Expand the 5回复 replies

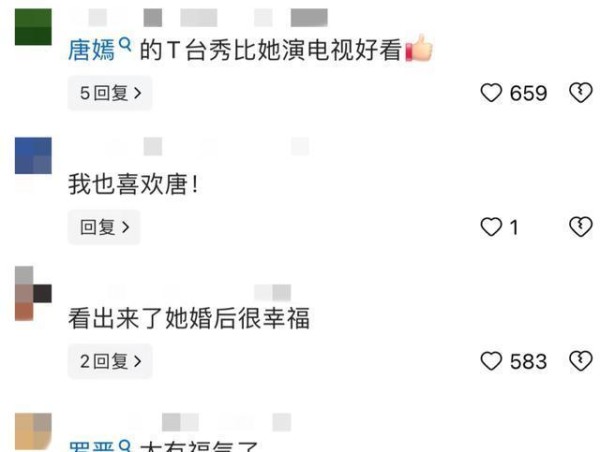click(x=110, y=93)
